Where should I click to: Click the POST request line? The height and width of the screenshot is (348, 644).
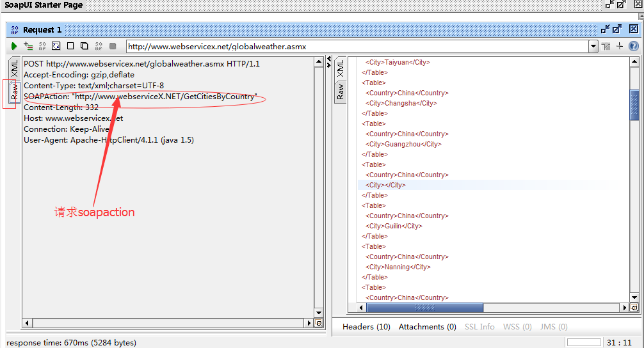pos(141,63)
